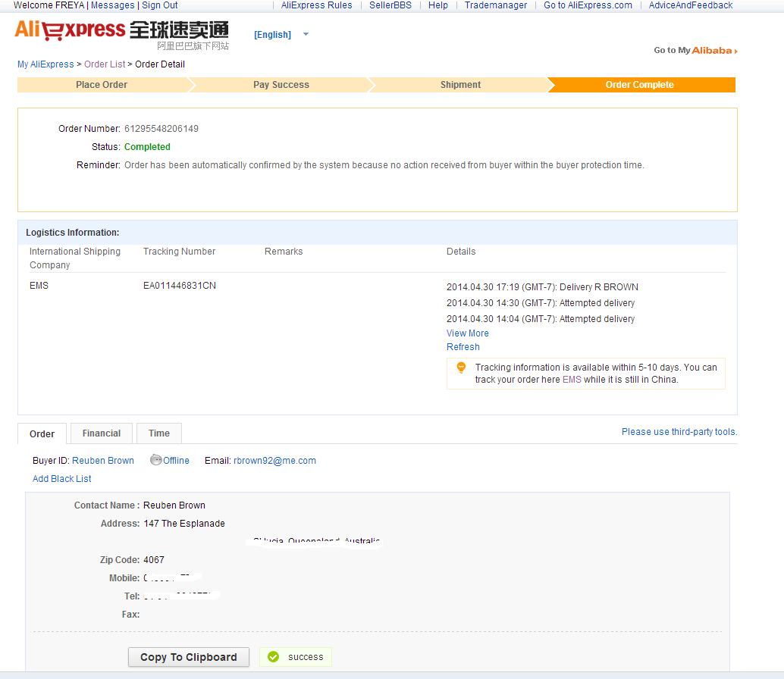Click tracking number EA011446831CN
The image size is (784, 679).
click(180, 286)
